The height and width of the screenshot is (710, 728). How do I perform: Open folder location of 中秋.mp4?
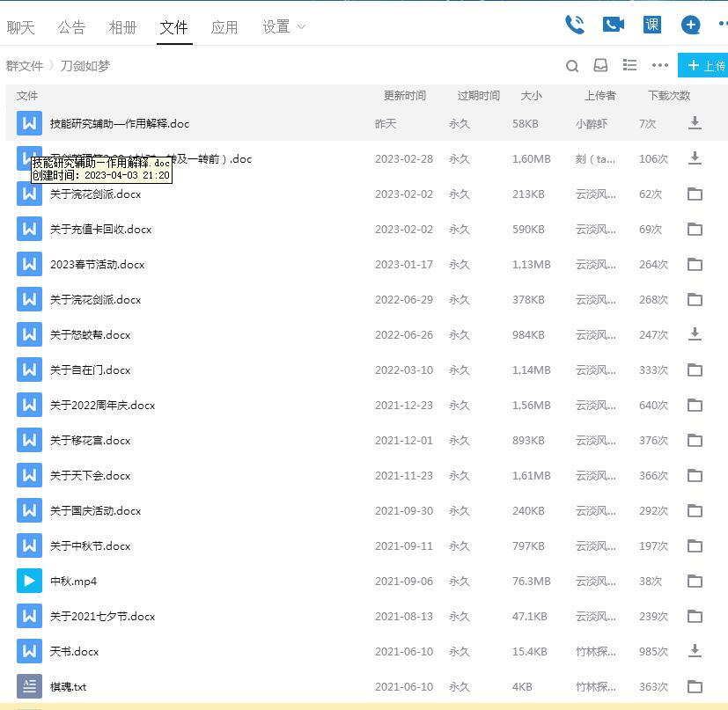(x=695, y=581)
